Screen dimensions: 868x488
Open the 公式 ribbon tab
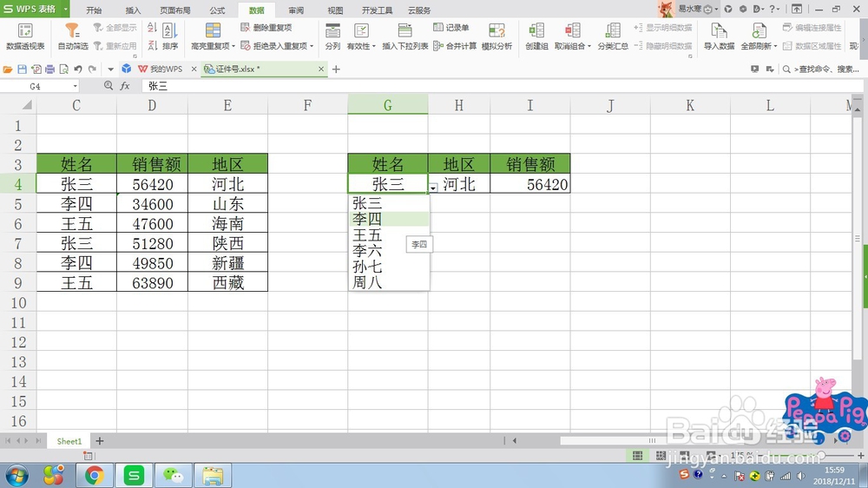coord(217,10)
